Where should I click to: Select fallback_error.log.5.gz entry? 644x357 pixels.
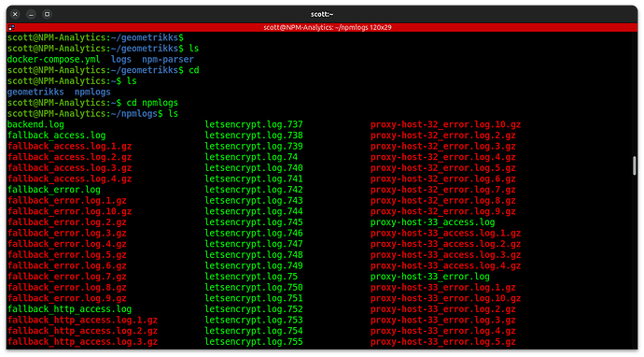click(67, 255)
